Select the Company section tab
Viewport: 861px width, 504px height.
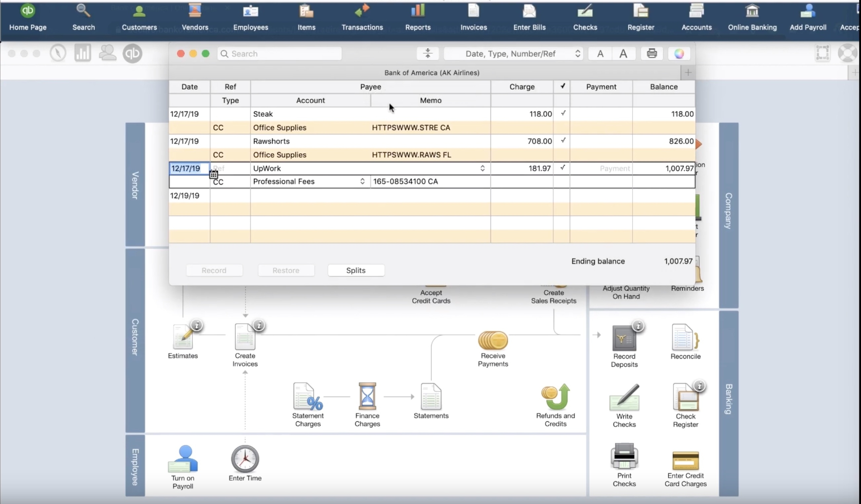(x=728, y=215)
